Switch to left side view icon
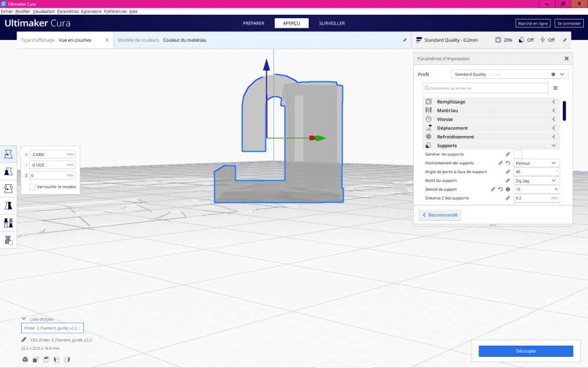The image size is (588, 368). pos(56,360)
